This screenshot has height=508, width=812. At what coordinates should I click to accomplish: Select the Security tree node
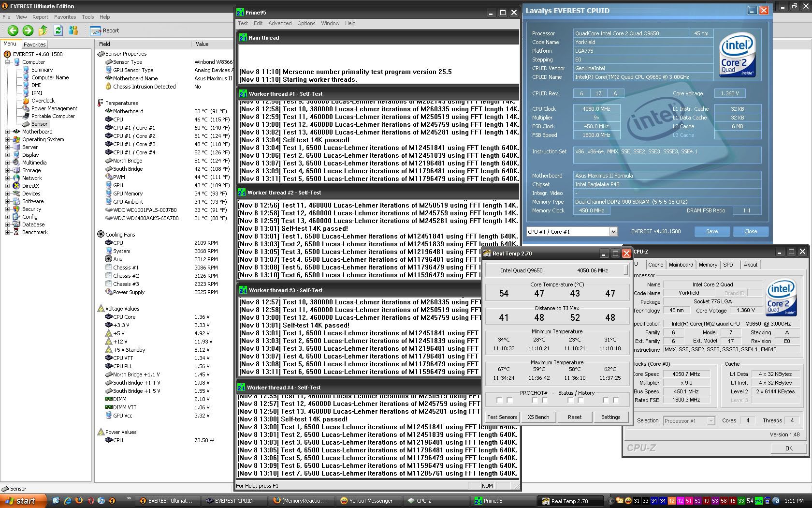click(31, 209)
